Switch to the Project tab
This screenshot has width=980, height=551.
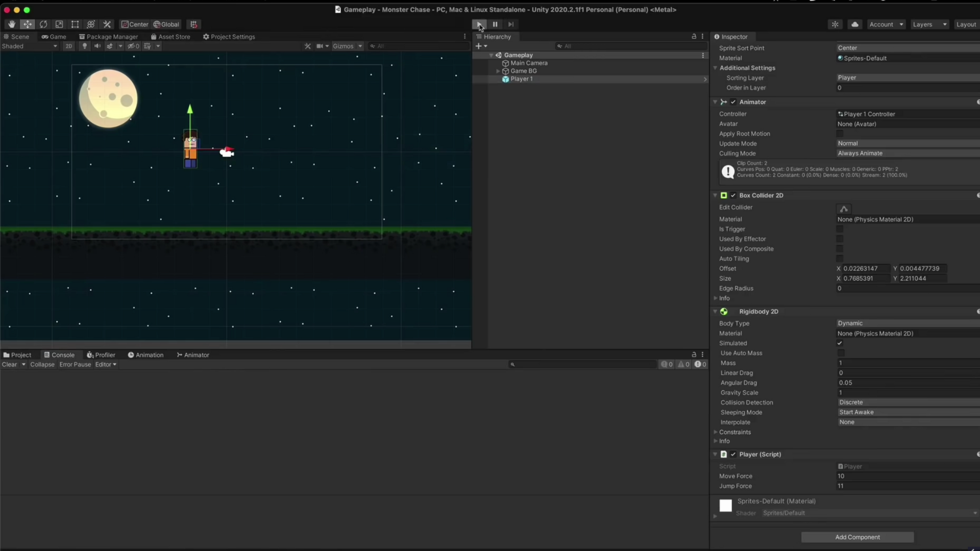click(17, 355)
